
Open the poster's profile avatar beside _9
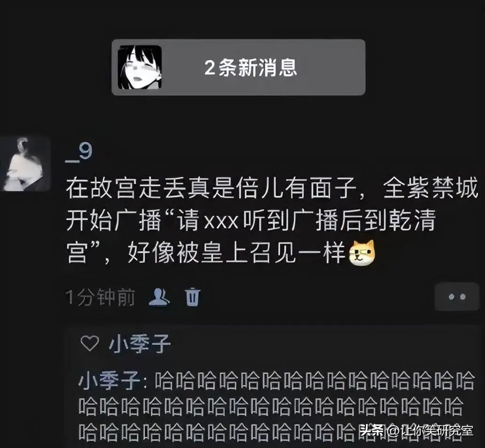pos(25,164)
